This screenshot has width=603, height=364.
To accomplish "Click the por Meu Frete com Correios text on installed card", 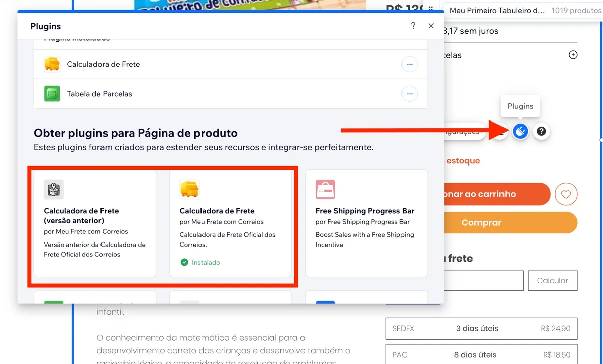I will (x=222, y=222).
